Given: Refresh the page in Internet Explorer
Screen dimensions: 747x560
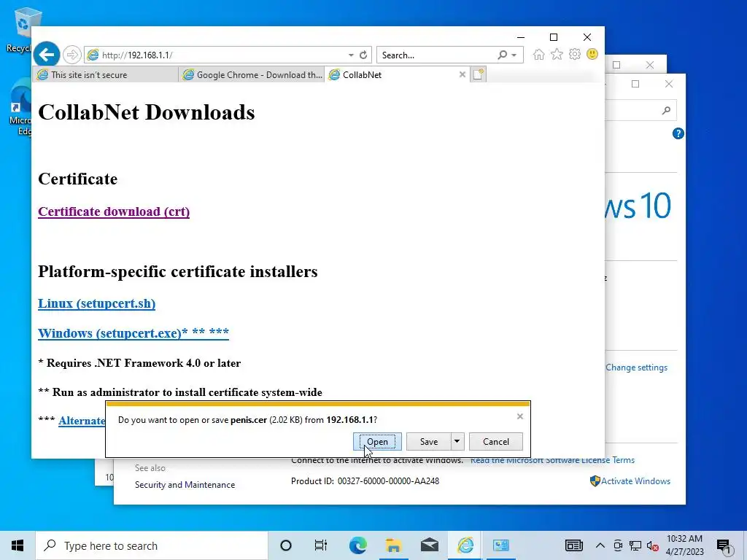Looking at the screenshot, I should (363, 55).
